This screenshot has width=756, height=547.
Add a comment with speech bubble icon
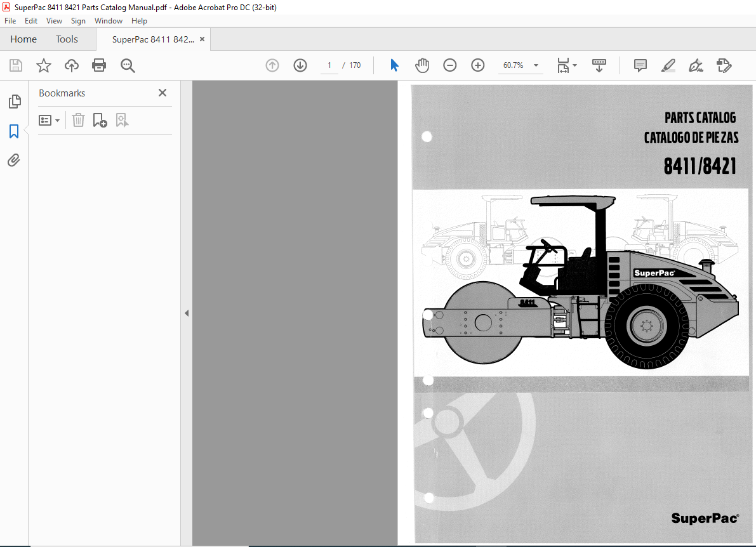pos(640,65)
